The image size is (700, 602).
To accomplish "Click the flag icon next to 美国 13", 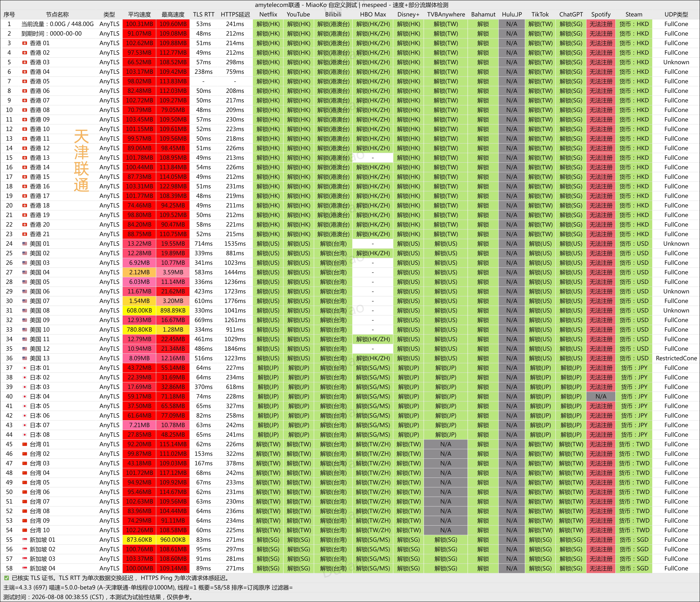I will [x=24, y=358].
